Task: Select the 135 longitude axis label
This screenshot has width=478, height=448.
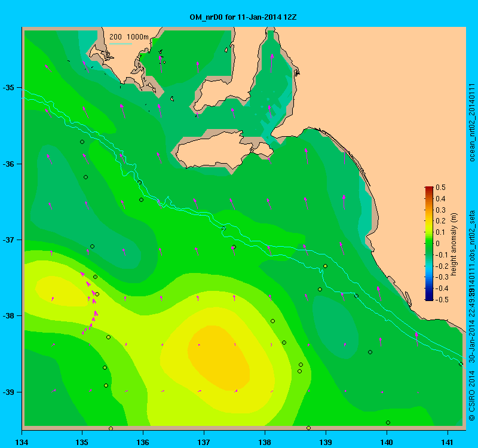Action: pos(82,442)
